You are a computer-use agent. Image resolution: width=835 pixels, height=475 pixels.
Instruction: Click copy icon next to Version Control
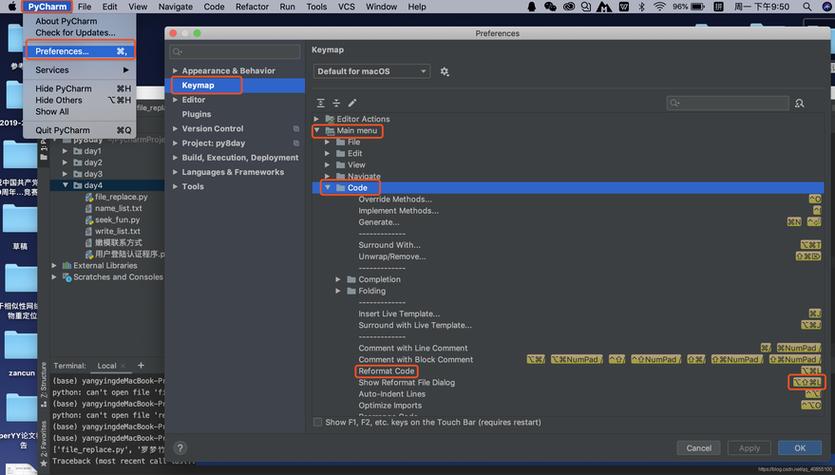[x=296, y=129]
